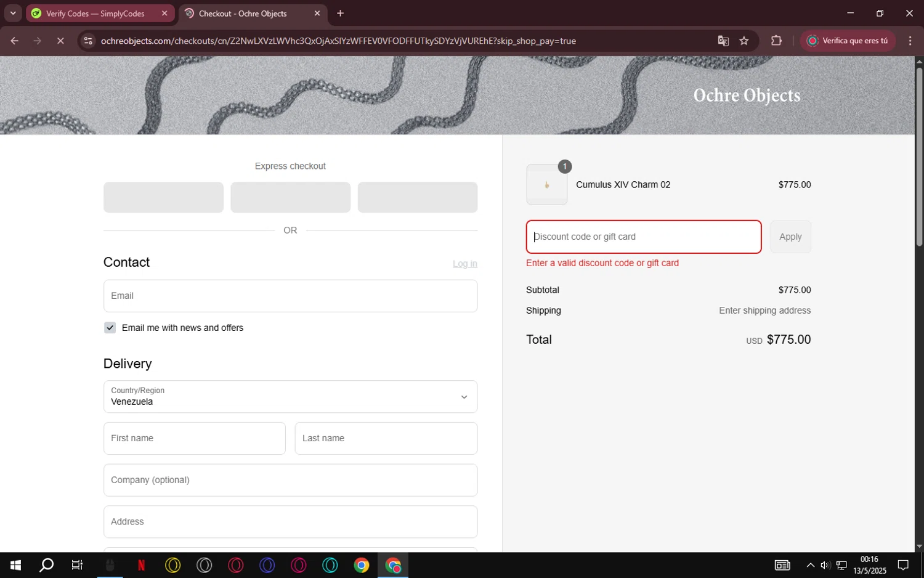The height and width of the screenshot is (578, 924).
Task: Click the Enter shipping address text
Action: pos(764,311)
